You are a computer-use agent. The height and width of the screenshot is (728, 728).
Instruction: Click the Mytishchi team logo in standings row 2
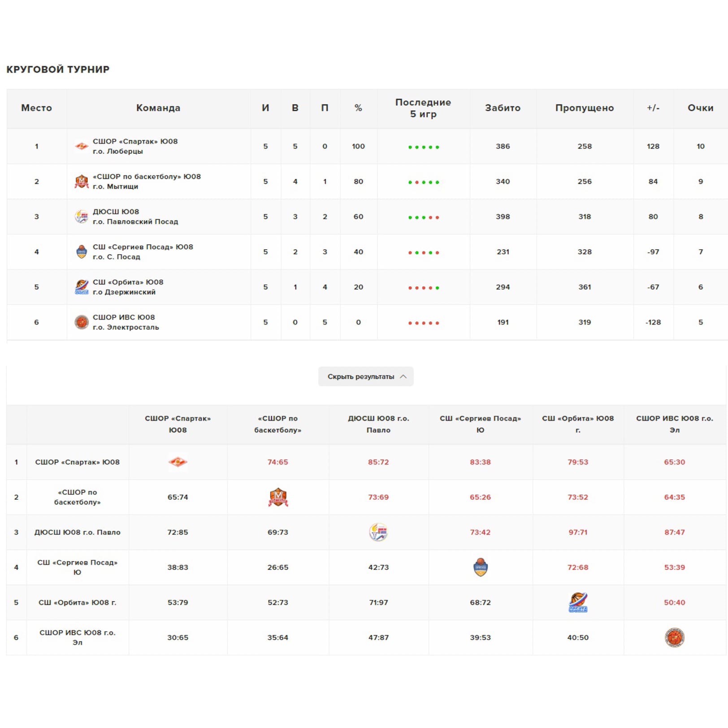click(x=81, y=182)
